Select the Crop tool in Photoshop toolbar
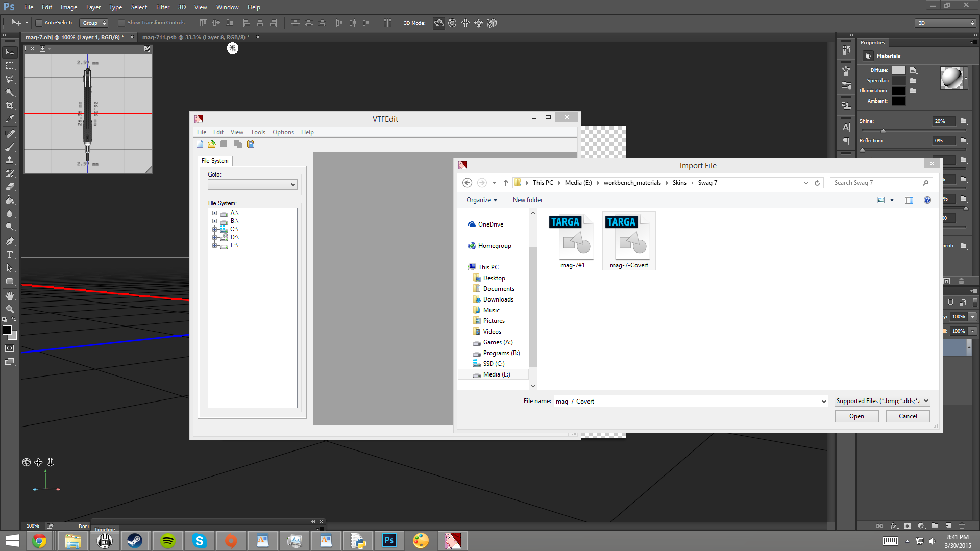 [10, 106]
